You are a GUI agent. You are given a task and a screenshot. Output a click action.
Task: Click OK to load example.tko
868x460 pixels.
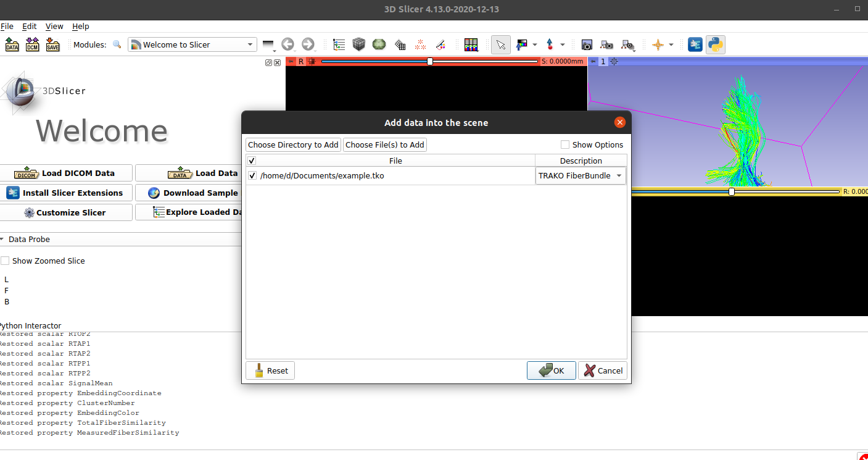click(551, 370)
